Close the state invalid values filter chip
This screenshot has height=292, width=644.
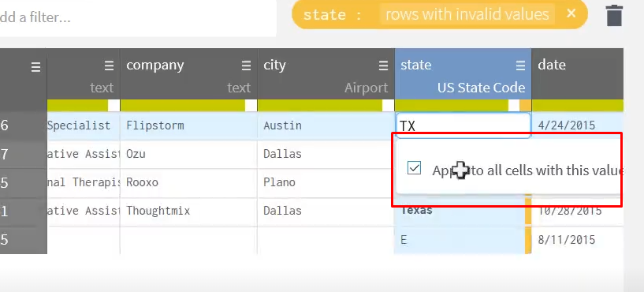click(x=571, y=14)
